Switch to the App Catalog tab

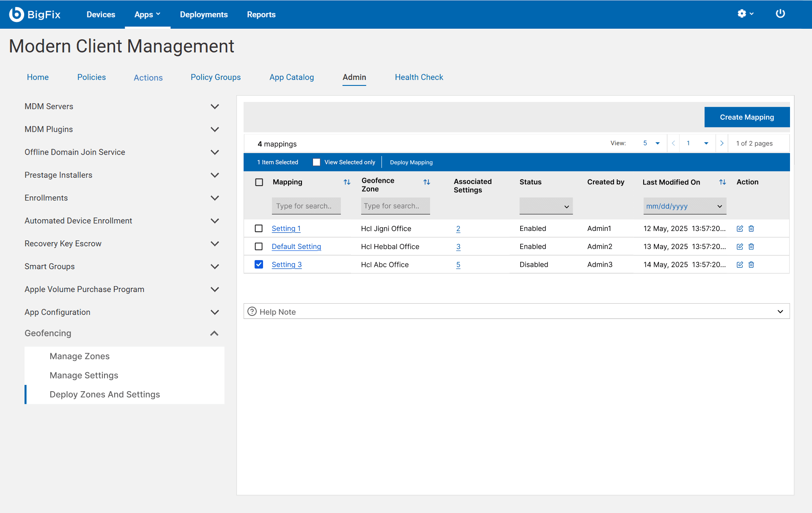pos(291,77)
